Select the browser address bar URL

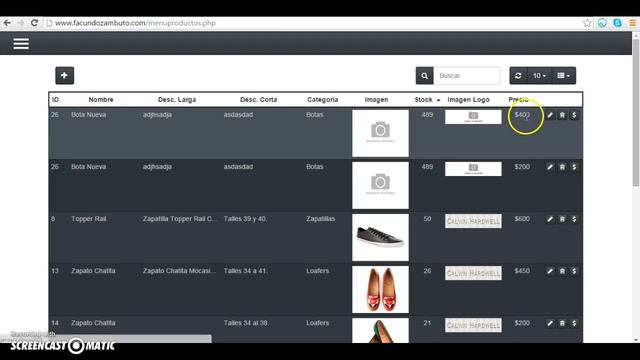pyautogui.click(x=135, y=23)
